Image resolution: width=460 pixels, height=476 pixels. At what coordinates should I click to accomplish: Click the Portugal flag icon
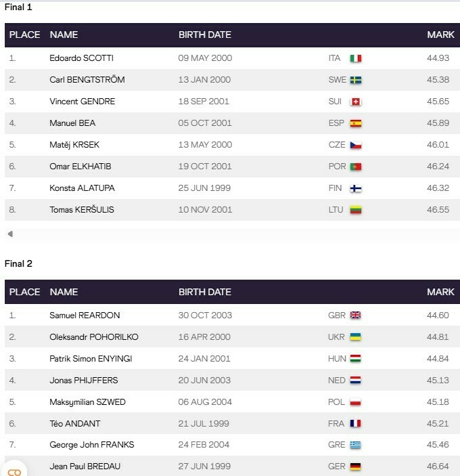(x=355, y=167)
